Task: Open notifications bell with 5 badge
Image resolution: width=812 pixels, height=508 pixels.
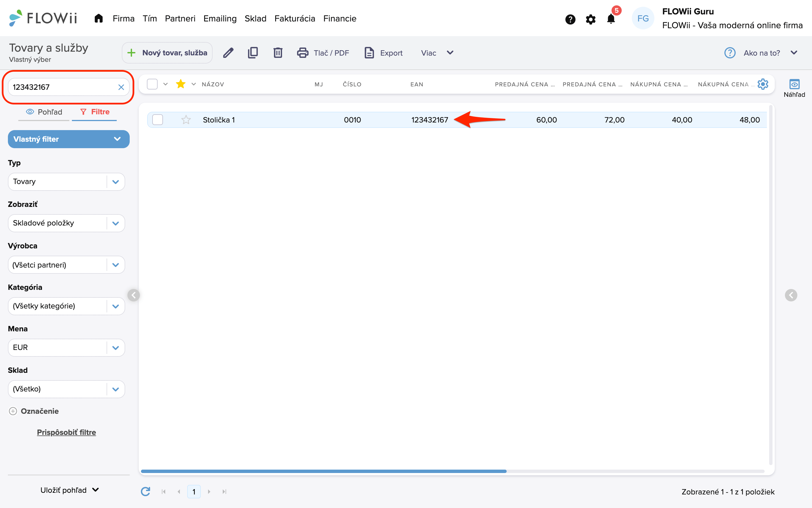Action: coord(611,18)
